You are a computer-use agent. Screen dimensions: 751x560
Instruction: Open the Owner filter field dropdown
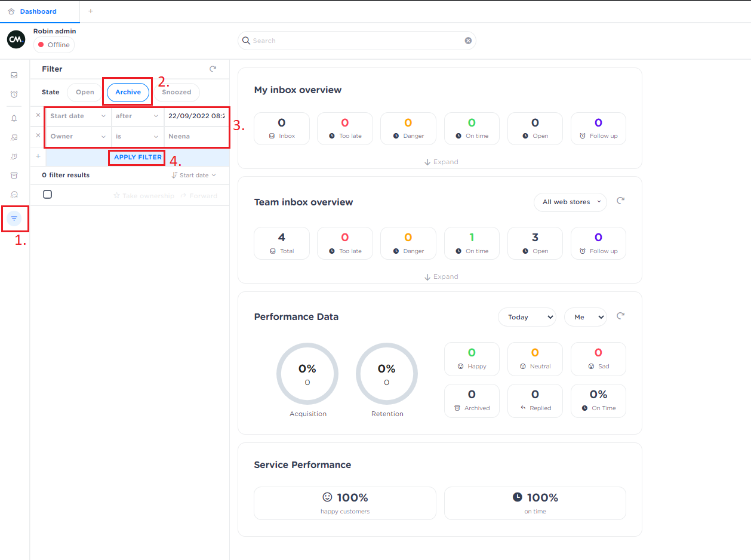pyautogui.click(x=78, y=136)
